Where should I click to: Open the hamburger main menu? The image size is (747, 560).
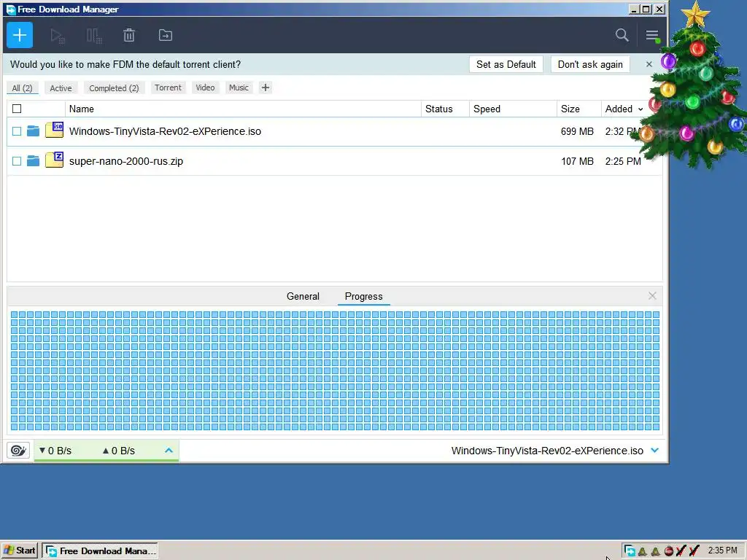tap(652, 35)
